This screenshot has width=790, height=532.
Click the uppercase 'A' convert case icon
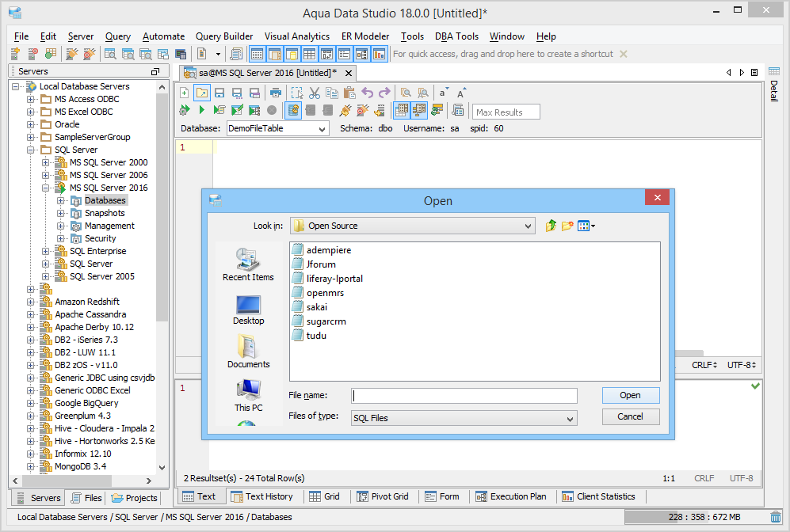460,93
